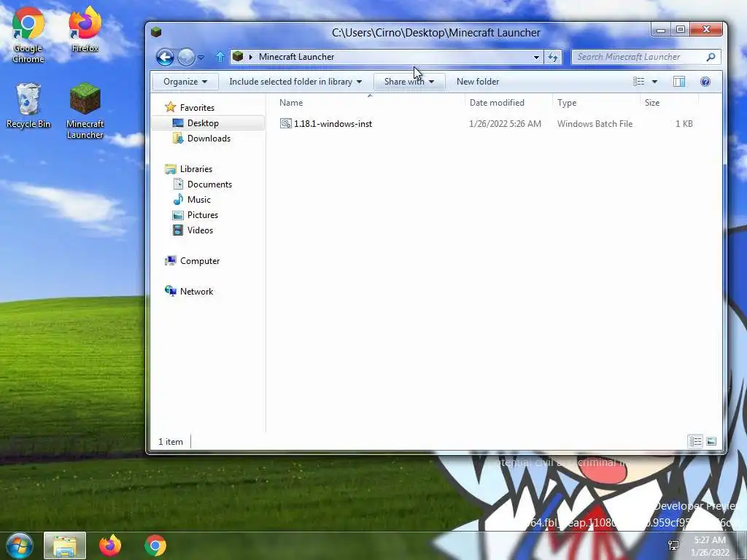Close the Minecraft Launcher window

pyautogui.click(x=706, y=30)
